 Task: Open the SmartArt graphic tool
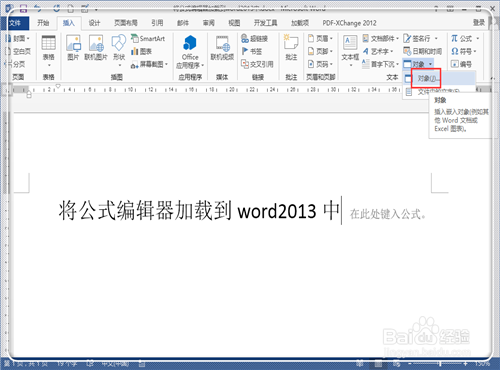pos(148,38)
